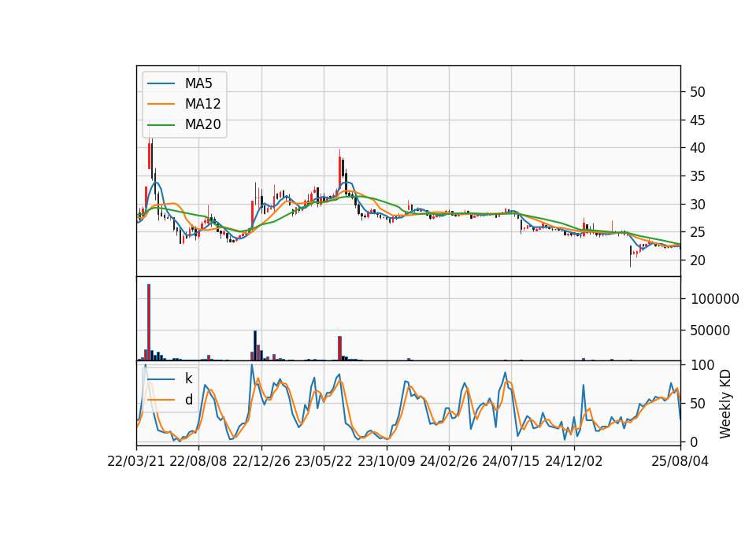756x543 pixels.
Task: Click KD axis value 100
Action: 702,365
